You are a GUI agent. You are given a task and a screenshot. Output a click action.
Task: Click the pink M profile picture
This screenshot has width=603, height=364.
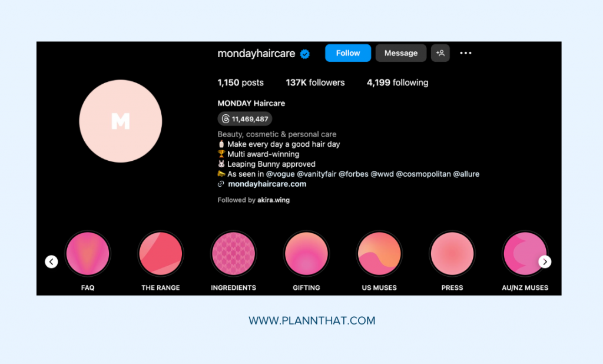tap(121, 121)
